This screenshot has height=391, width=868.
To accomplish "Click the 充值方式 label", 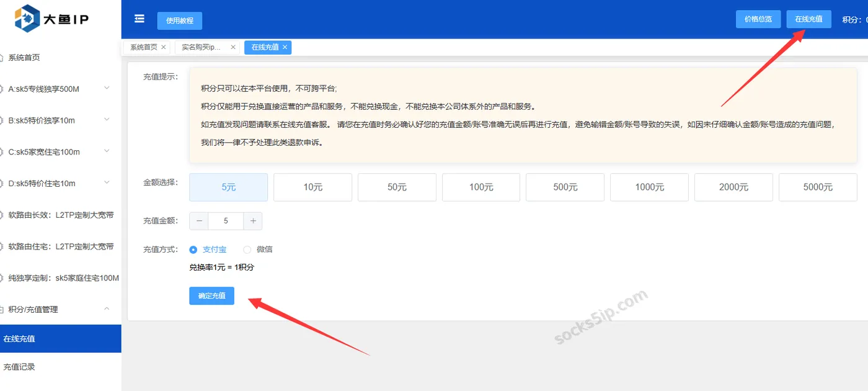I will click(161, 249).
